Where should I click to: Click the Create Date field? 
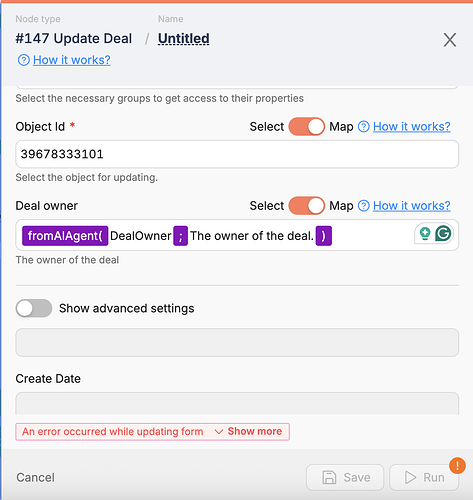[237, 404]
